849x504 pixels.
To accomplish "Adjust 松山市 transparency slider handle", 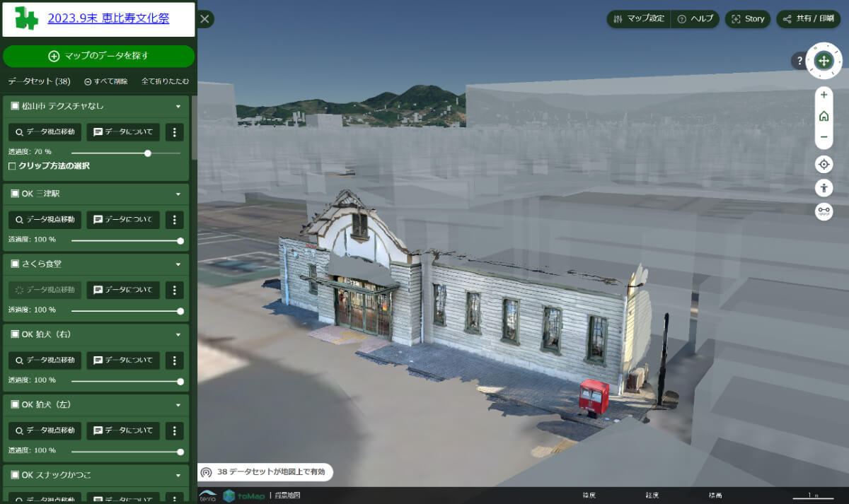I will (x=148, y=153).
